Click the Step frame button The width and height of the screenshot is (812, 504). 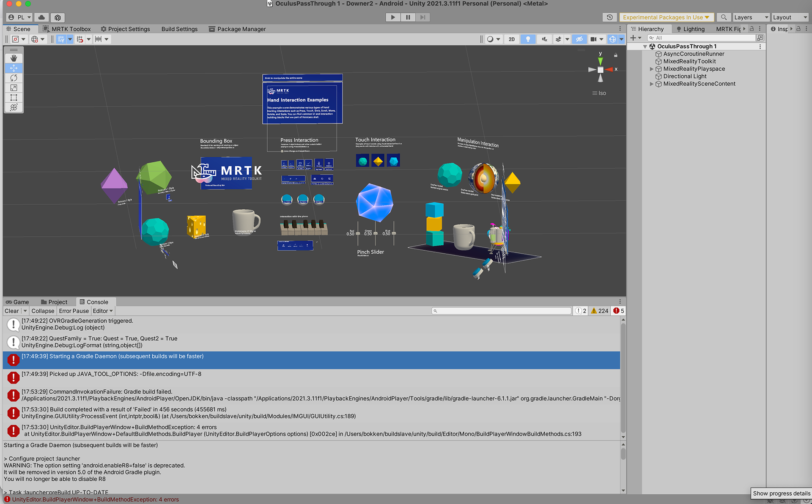tap(422, 17)
